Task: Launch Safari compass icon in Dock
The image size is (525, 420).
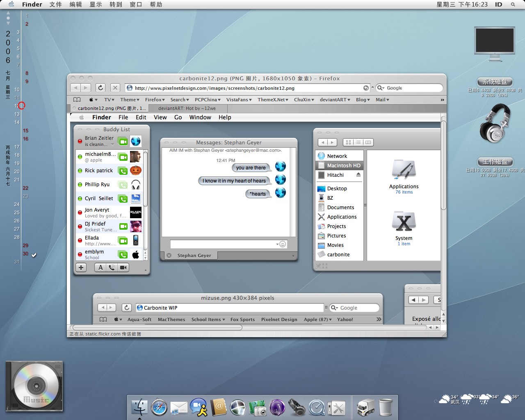Action: coord(159,407)
